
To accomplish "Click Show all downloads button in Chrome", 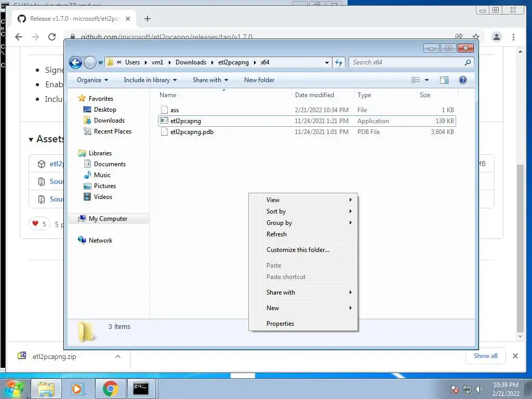I will 486,356.
